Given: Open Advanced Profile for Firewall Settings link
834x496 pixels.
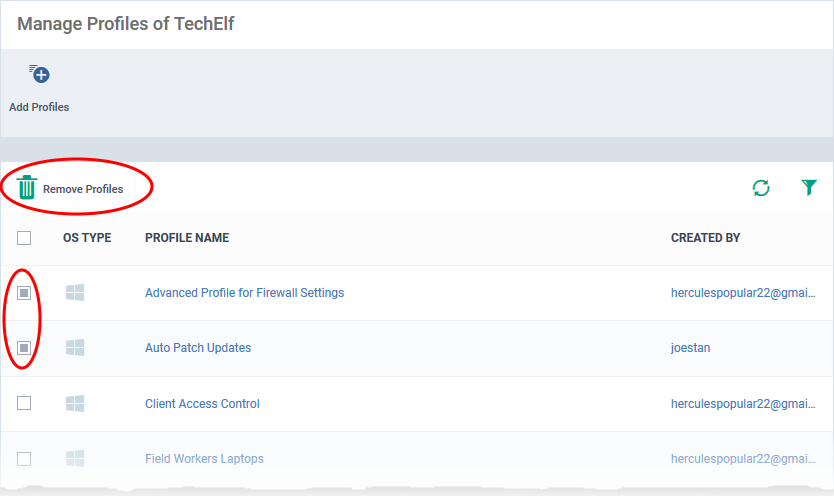Looking at the screenshot, I should (x=245, y=293).
